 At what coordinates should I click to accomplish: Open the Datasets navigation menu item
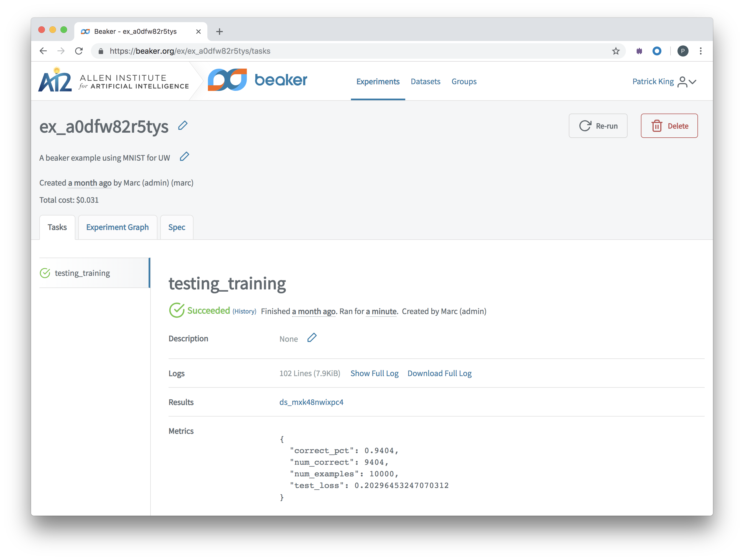coord(425,81)
